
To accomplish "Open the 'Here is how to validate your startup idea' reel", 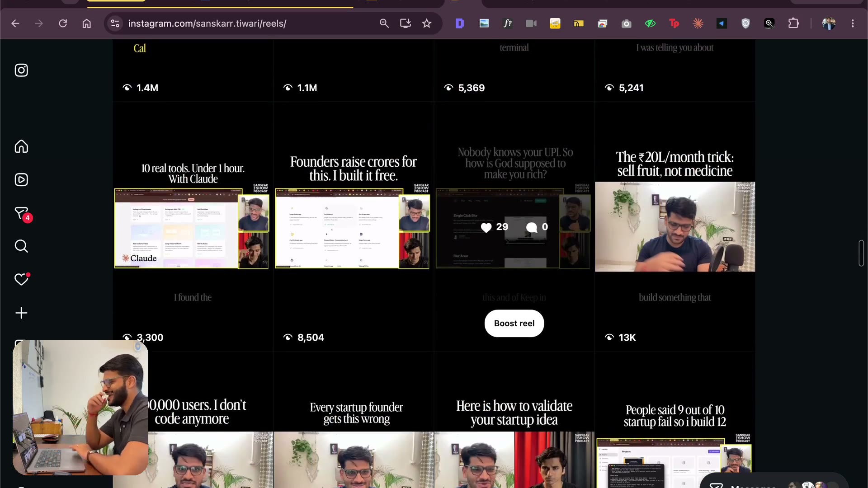I will [514, 420].
